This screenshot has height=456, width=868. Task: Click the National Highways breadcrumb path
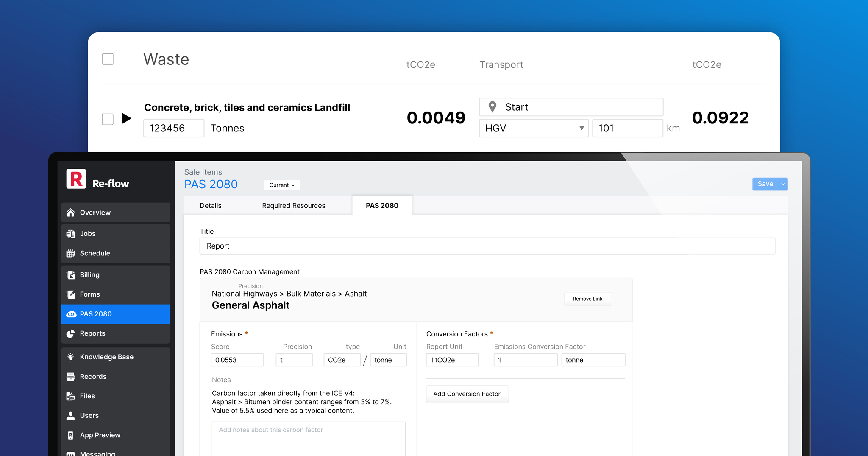[289, 294]
